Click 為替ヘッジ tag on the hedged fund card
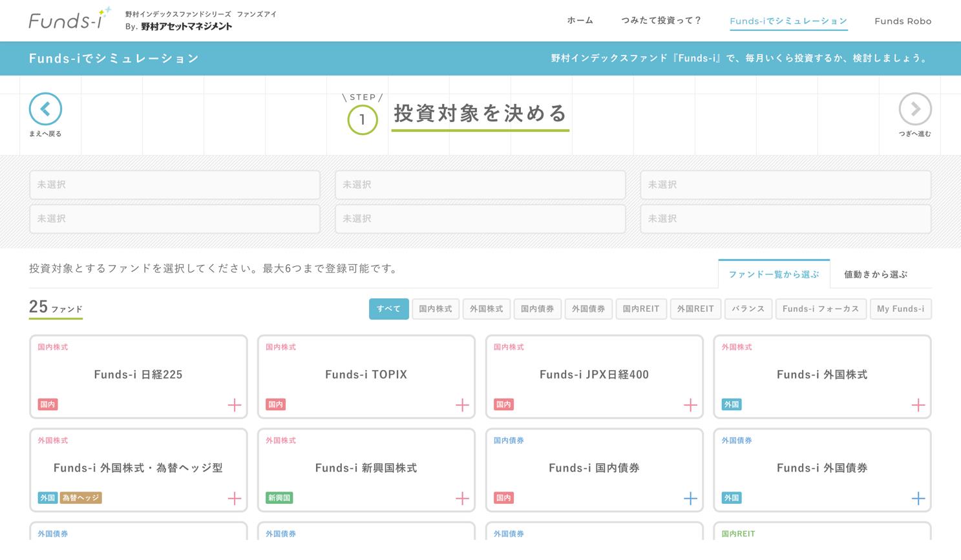This screenshot has height=560, width=961. click(81, 497)
